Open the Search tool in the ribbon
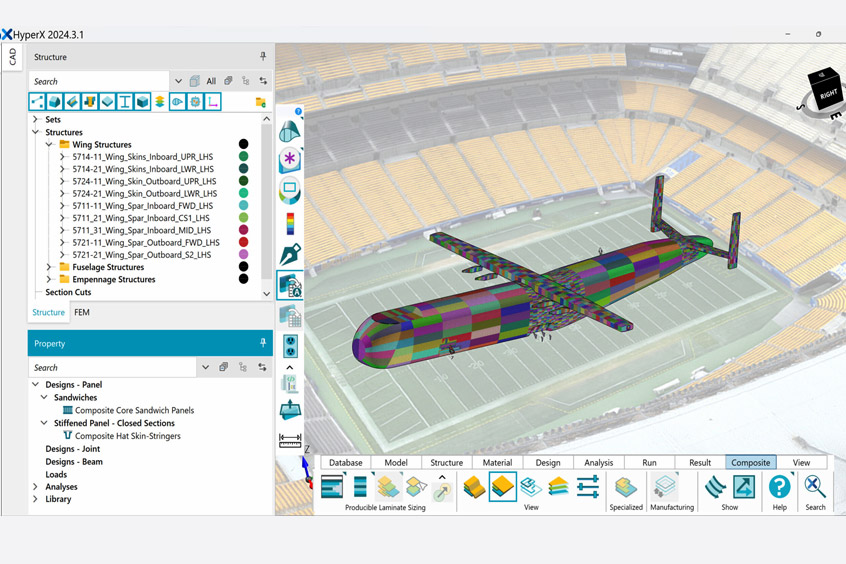The image size is (846, 564). 815,487
